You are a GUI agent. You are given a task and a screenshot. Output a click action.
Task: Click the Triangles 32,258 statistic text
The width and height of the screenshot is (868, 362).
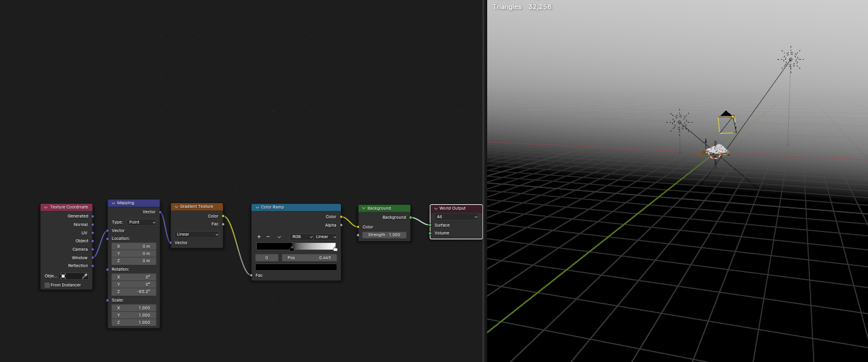point(522,7)
